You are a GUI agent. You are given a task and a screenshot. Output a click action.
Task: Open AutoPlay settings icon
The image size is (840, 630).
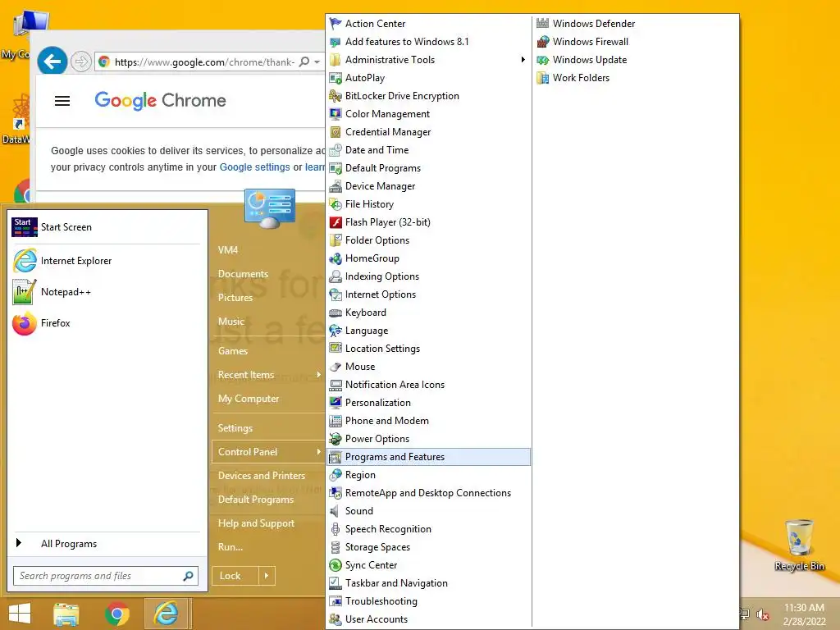coord(336,78)
